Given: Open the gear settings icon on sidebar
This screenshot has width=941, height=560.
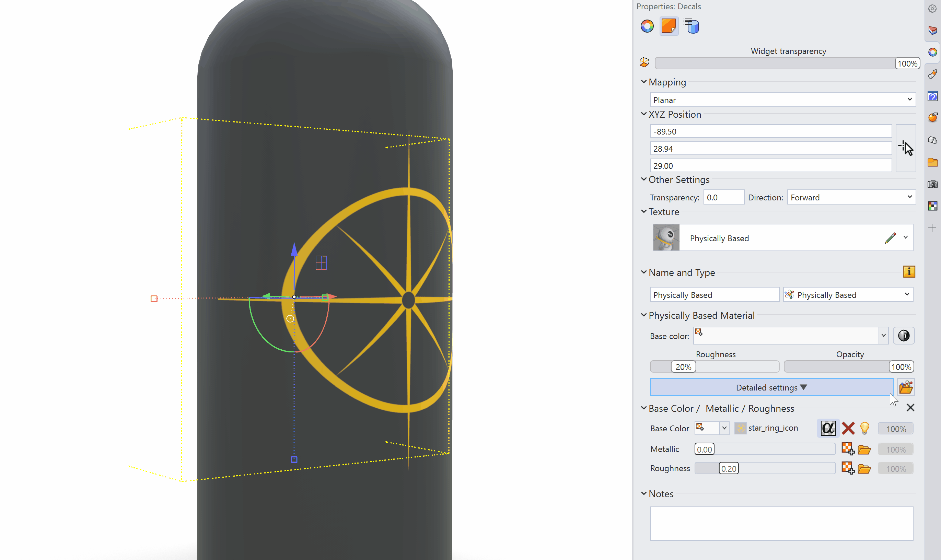Looking at the screenshot, I should (932, 8).
